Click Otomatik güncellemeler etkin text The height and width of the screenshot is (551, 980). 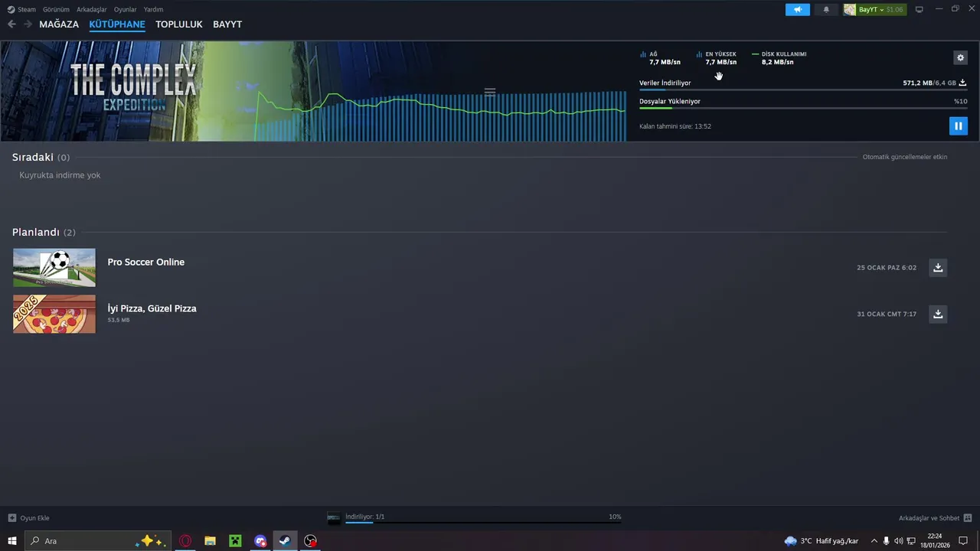click(x=905, y=157)
